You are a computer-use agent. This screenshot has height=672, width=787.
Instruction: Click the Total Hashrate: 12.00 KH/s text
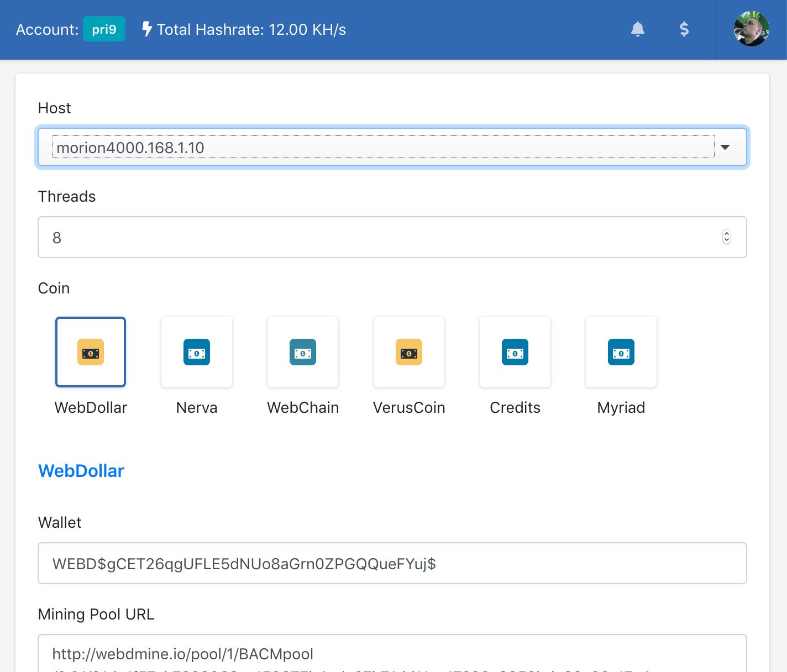click(251, 29)
